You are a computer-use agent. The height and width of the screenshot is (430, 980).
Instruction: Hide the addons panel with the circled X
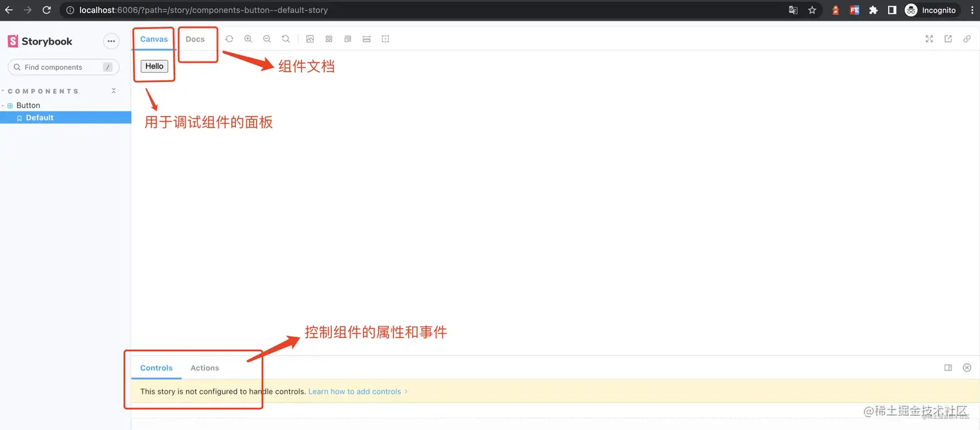(x=967, y=368)
